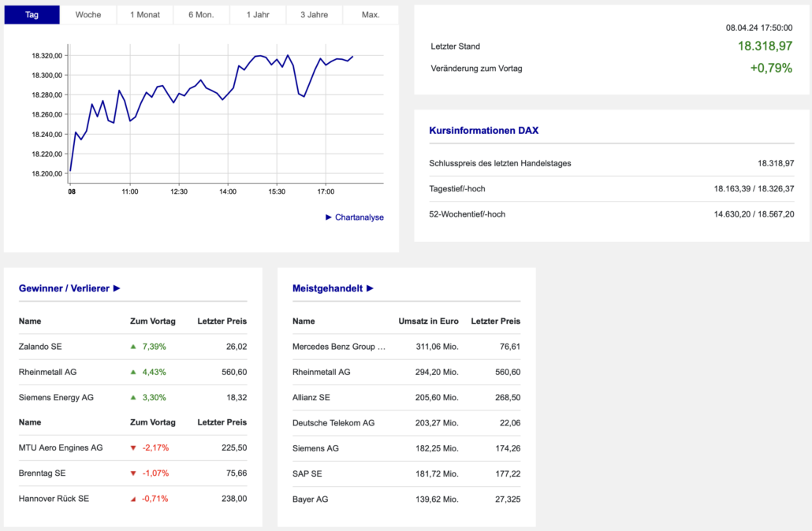Click Brenntag's last price 75,66

(237, 473)
